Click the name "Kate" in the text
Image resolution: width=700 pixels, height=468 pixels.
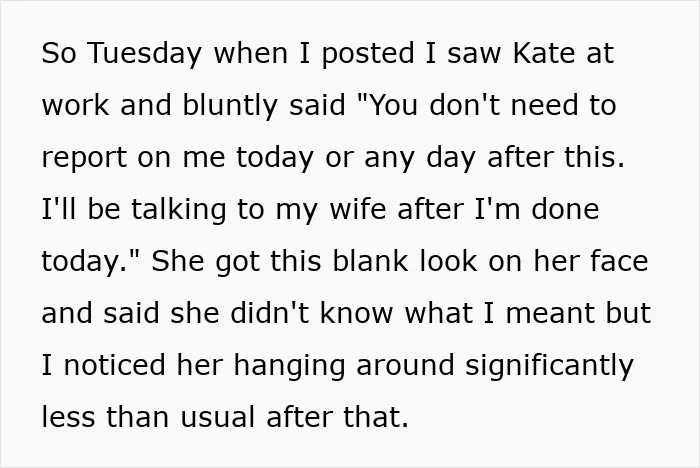point(544,53)
